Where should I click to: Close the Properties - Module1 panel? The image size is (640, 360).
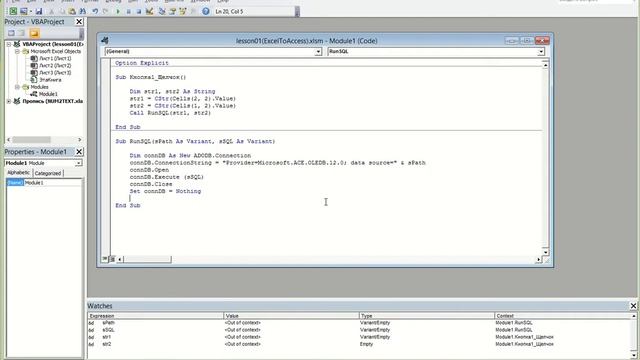pyautogui.click(x=79, y=152)
